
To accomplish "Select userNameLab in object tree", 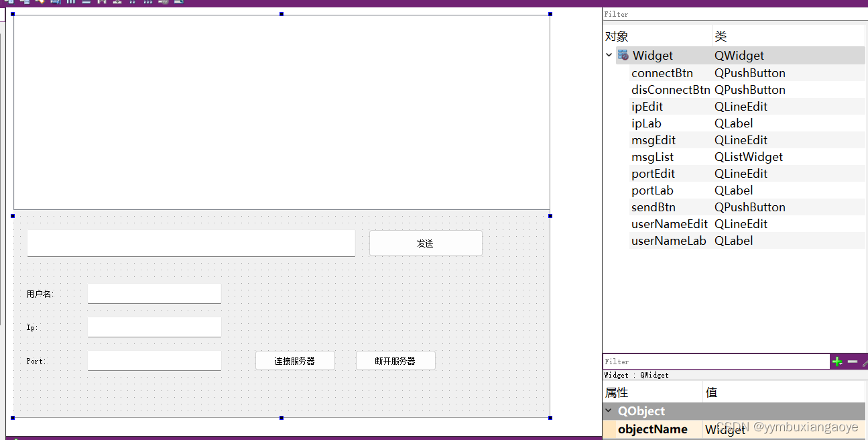I will (x=669, y=241).
